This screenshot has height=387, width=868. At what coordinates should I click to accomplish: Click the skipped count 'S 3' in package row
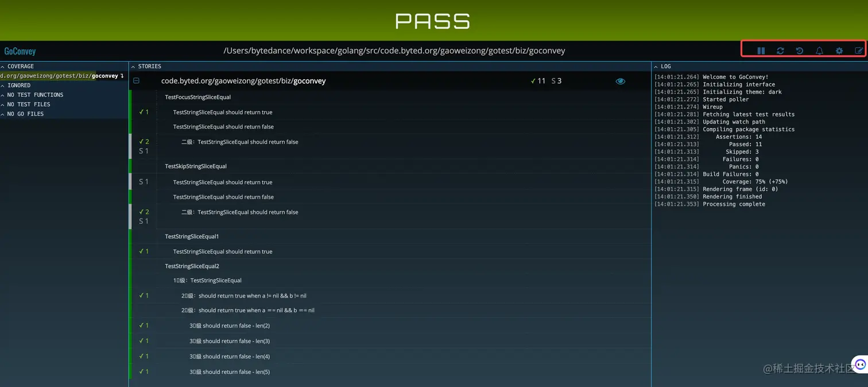556,81
